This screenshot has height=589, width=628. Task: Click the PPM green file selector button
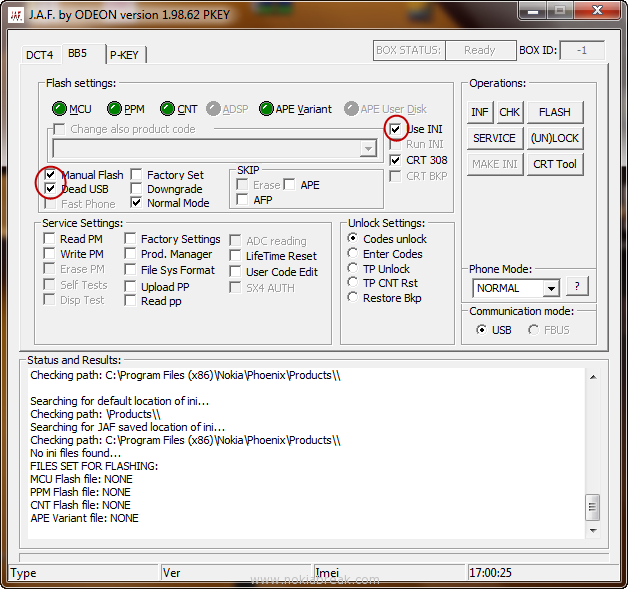coord(115,109)
